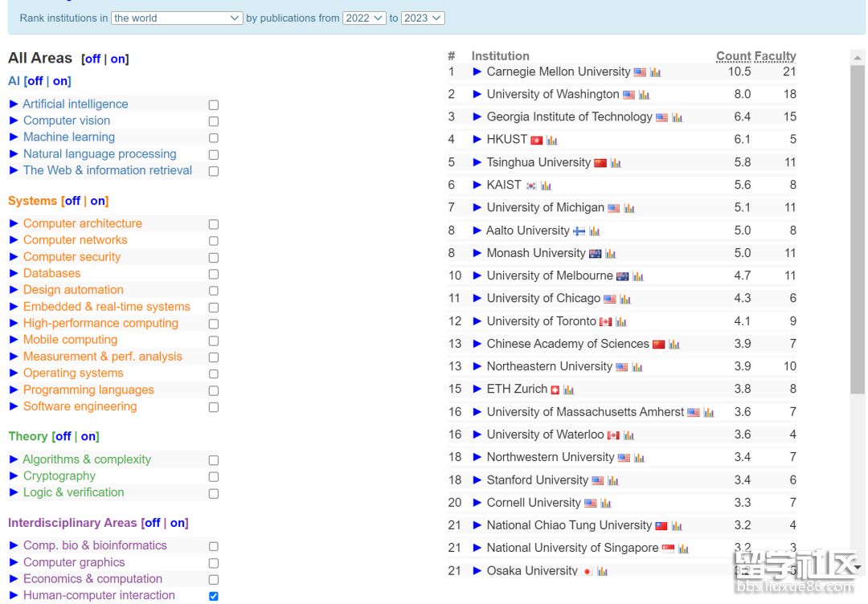Screen dimensions: 868x604
Task: Expand the Algorithms & complexity triangle
Action: (14, 459)
